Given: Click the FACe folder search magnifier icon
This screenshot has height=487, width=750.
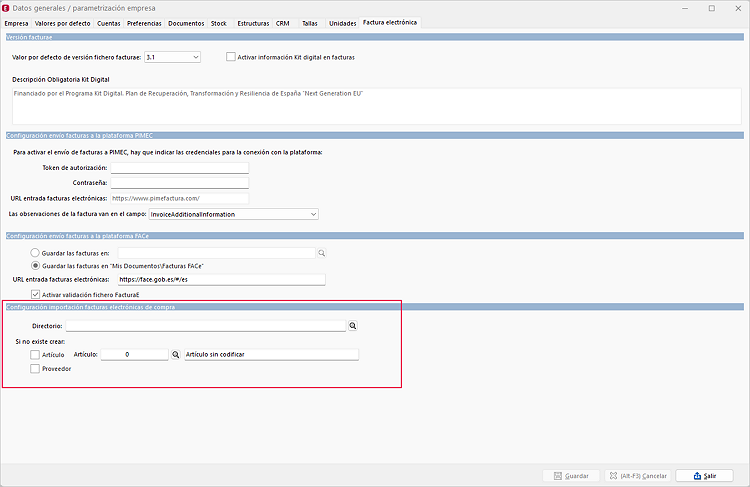Looking at the screenshot, I should 321,253.
